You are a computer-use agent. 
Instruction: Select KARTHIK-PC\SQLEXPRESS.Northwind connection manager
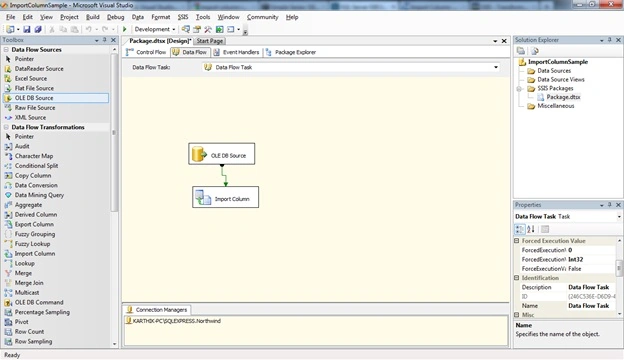coord(173,321)
